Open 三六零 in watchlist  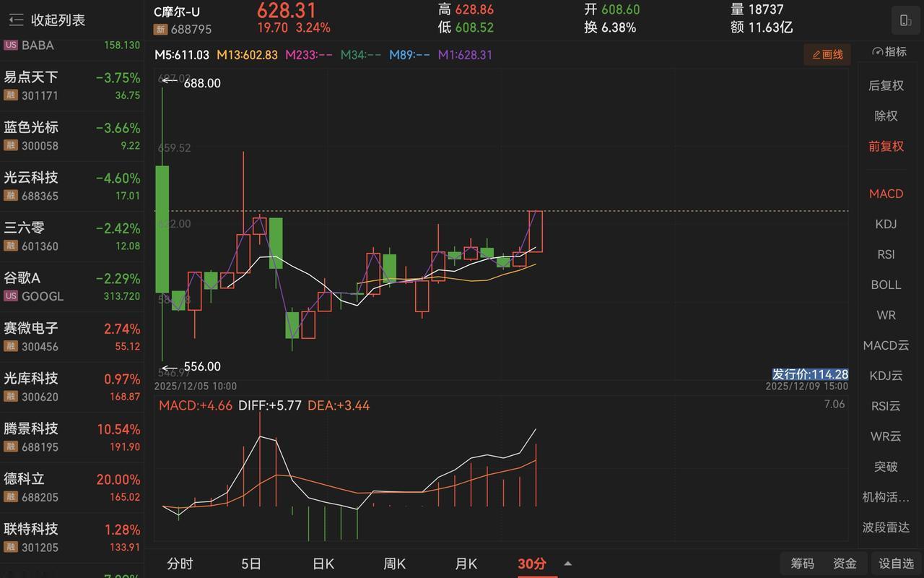[x=72, y=236]
